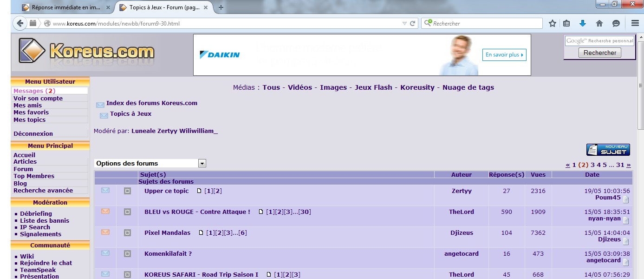
Task: Click the browser back arrow button
Action: click(20, 23)
